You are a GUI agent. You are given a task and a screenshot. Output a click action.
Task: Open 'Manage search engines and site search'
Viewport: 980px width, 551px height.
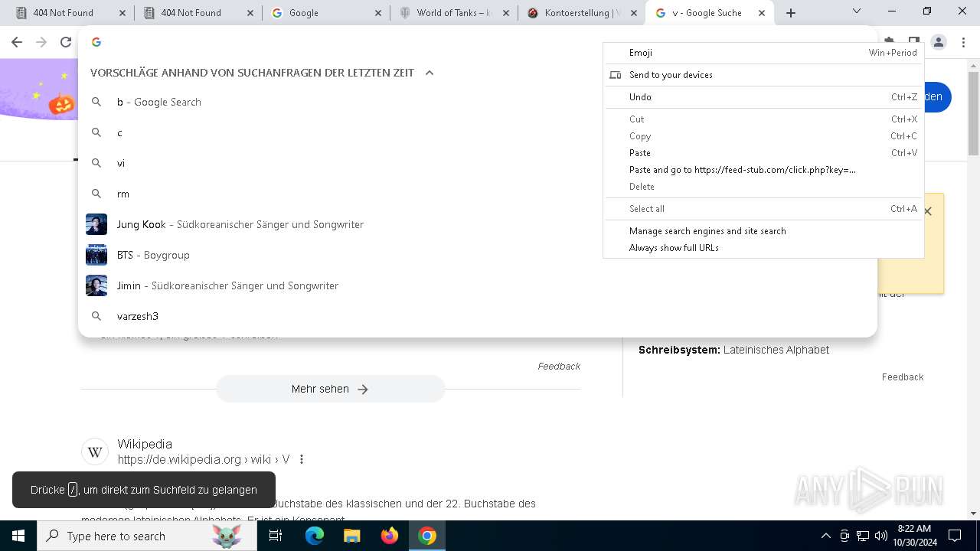pos(763,231)
